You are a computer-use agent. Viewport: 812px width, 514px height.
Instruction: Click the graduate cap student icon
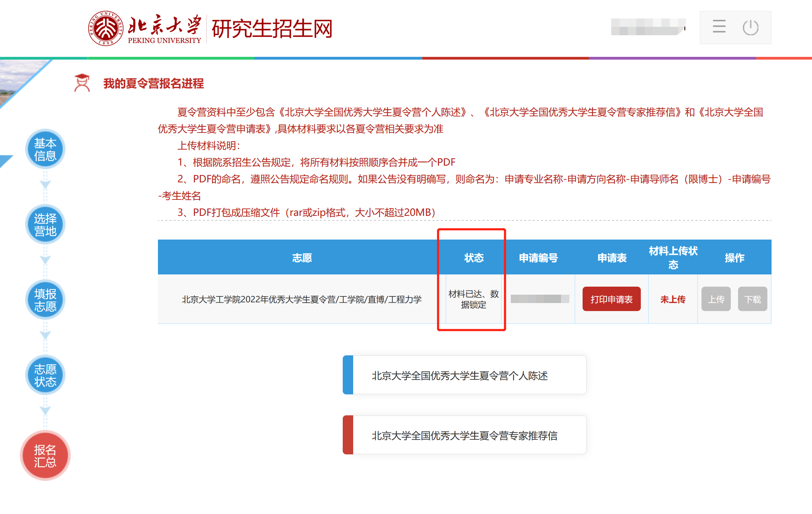click(x=82, y=83)
